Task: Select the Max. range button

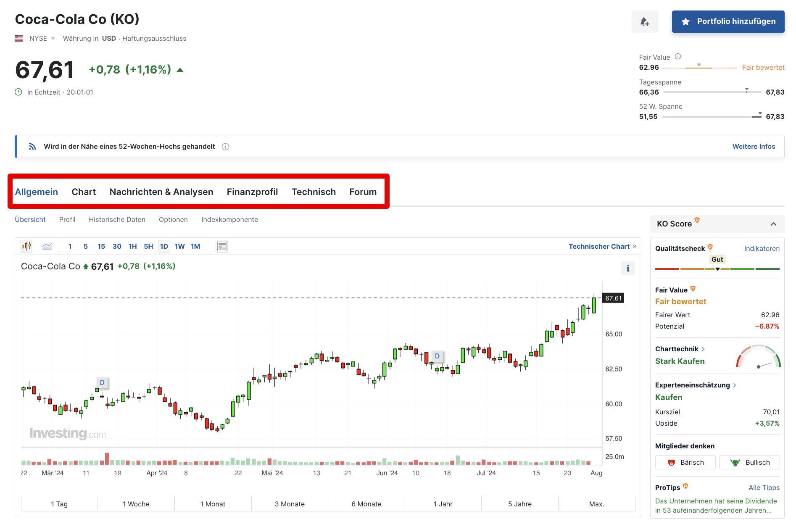Action: pyautogui.click(x=597, y=504)
